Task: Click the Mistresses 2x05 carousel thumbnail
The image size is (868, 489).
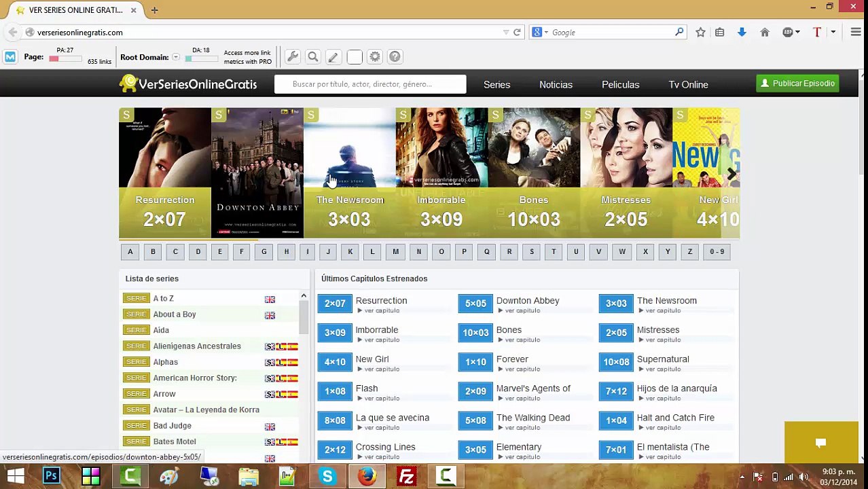Action: coord(626,173)
